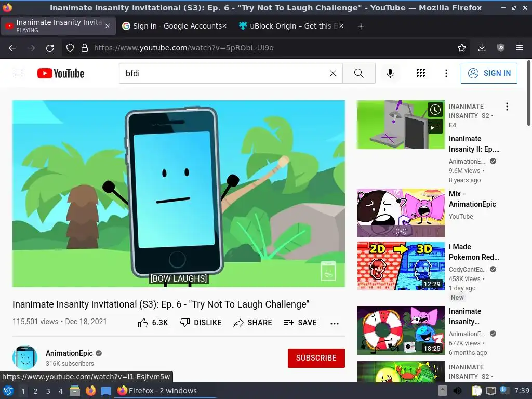The width and height of the screenshot is (532, 399).
Task: Add Inanimate Insanity II to queue
Action: pyautogui.click(x=435, y=127)
